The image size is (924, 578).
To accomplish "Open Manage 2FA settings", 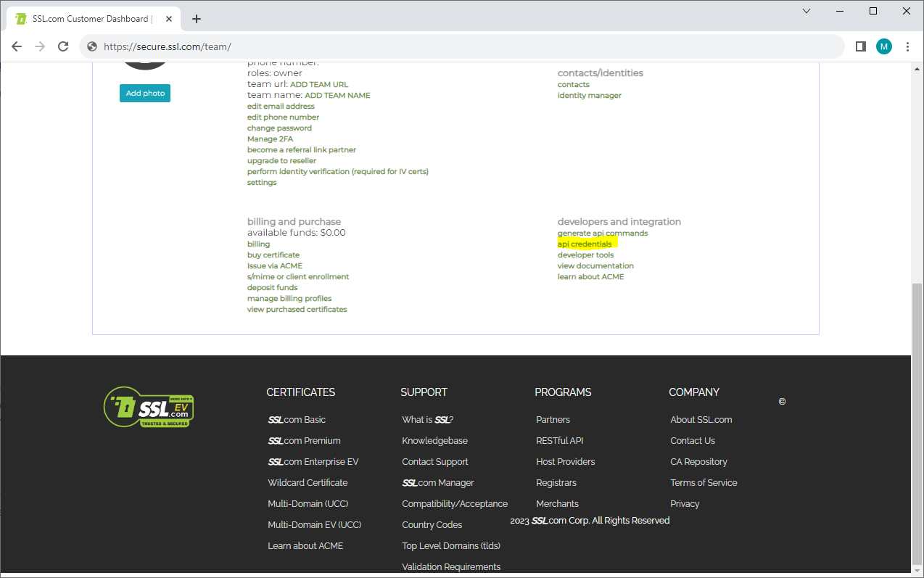I will (x=270, y=139).
